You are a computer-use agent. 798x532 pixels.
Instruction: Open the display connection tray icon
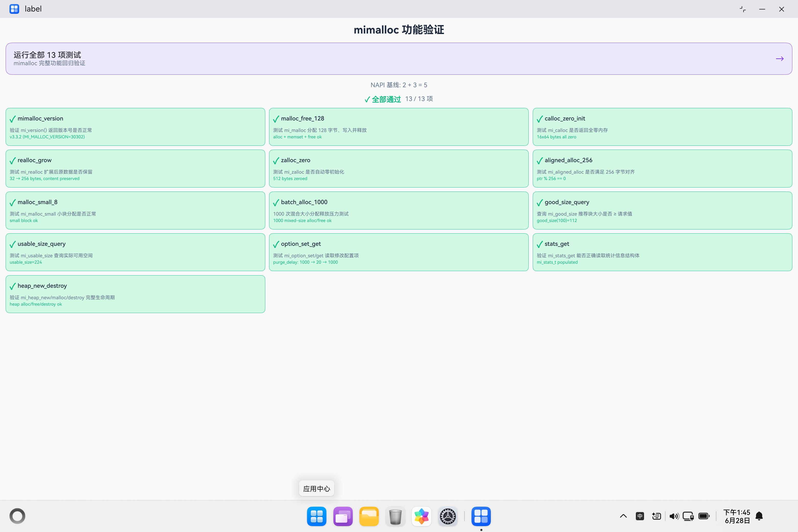pos(688,516)
